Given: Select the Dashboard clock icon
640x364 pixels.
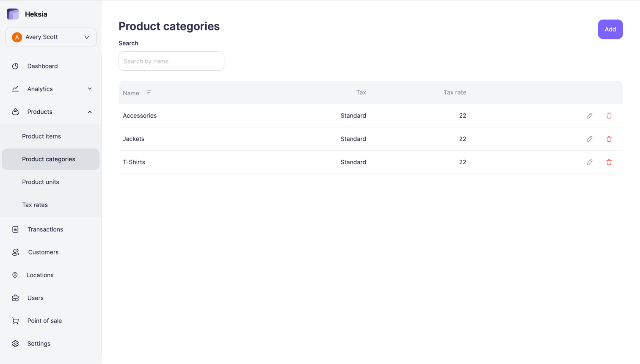Looking at the screenshot, I should pos(15,66).
